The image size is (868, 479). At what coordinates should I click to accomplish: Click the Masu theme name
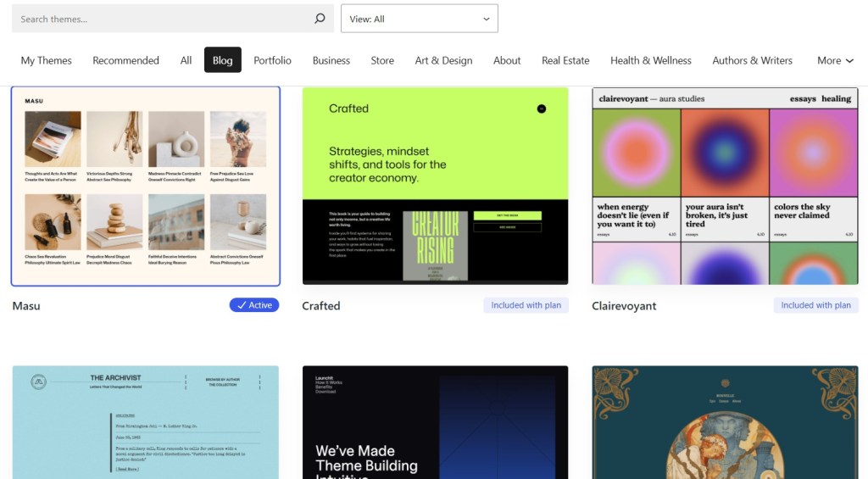(x=26, y=306)
